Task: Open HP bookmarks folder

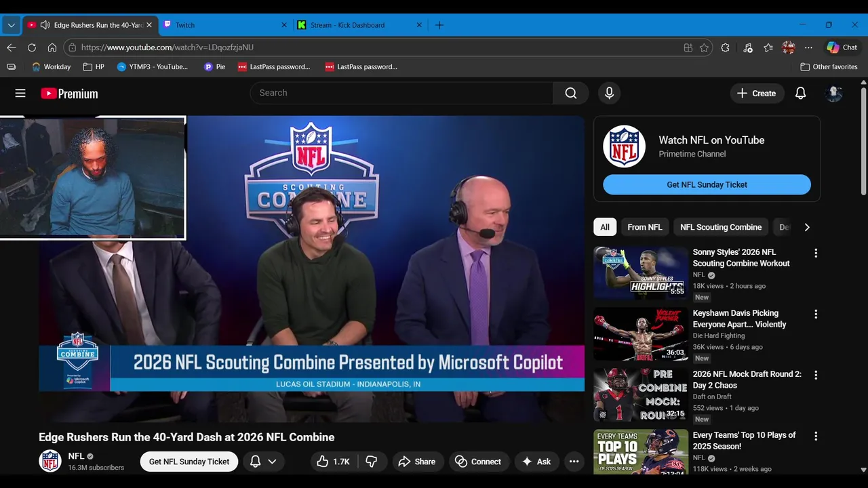Action: pos(94,66)
